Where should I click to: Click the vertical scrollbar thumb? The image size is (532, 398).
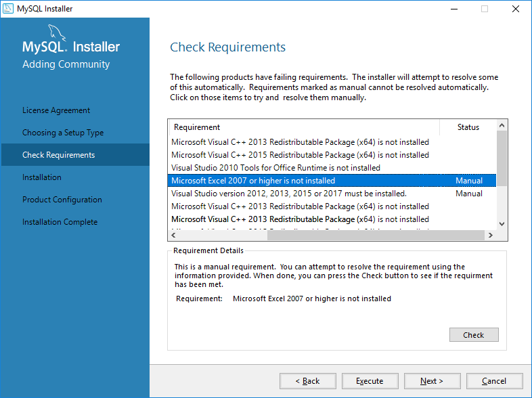[502, 158]
